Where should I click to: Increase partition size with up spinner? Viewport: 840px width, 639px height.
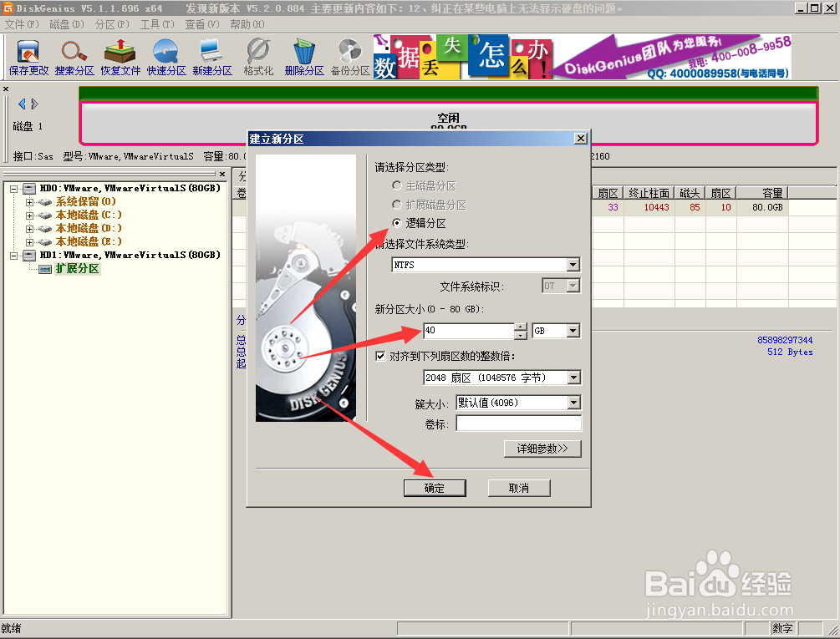[520, 327]
